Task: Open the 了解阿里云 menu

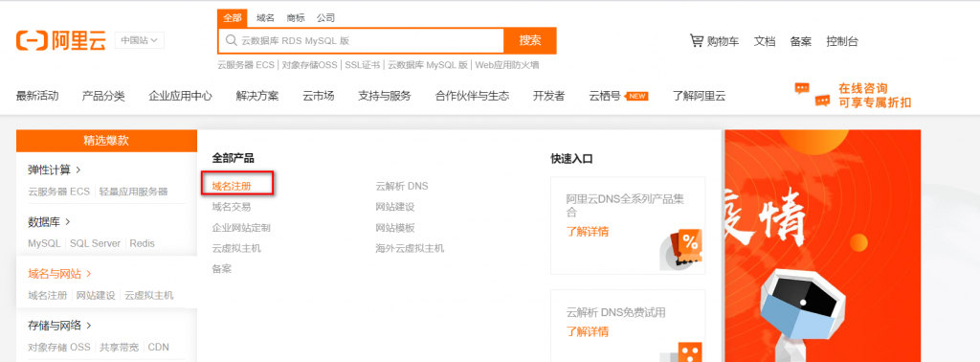Action: coord(699,96)
